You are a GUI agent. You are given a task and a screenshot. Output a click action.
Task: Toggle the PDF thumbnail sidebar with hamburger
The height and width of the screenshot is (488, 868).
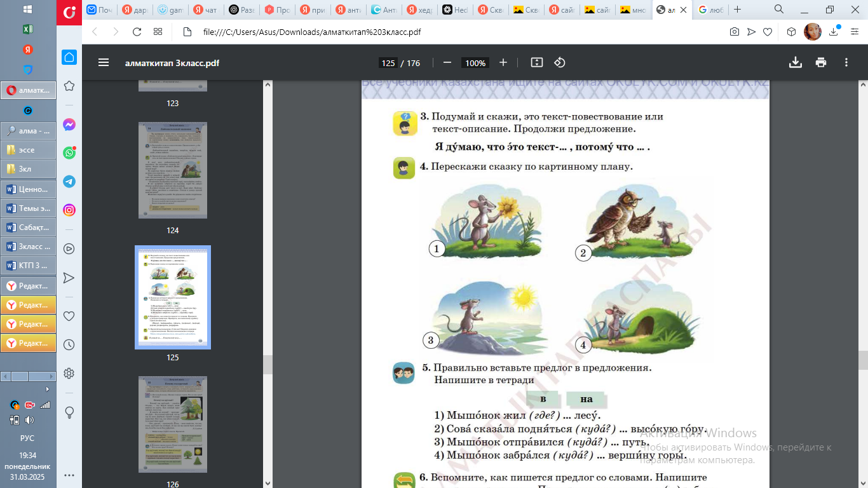point(104,62)
